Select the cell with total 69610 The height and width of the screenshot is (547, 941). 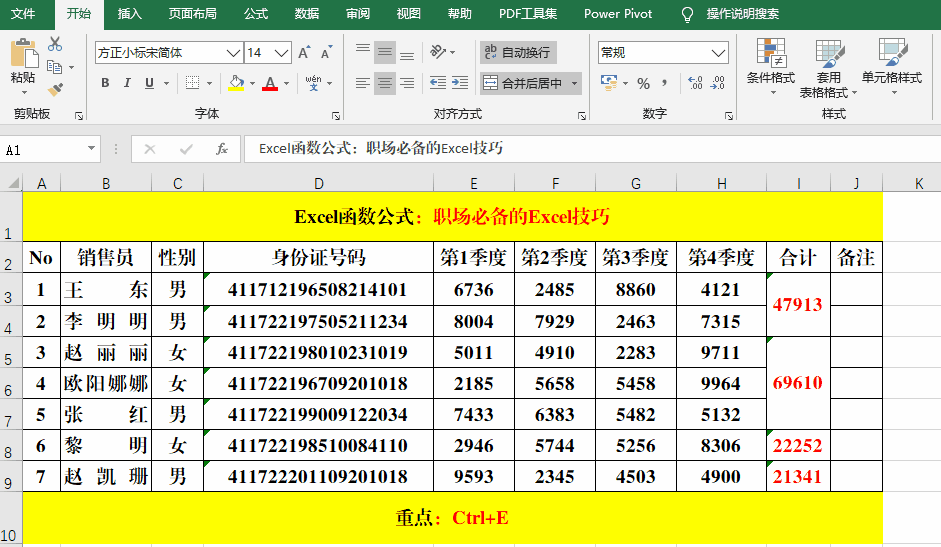[798, 382]
